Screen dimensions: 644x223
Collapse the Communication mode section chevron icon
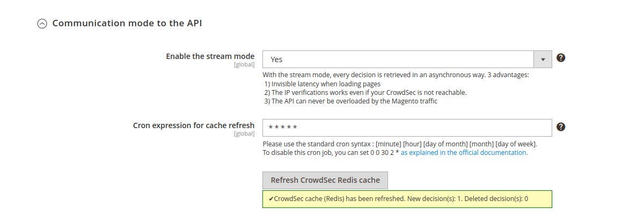[x=42, y=24]
